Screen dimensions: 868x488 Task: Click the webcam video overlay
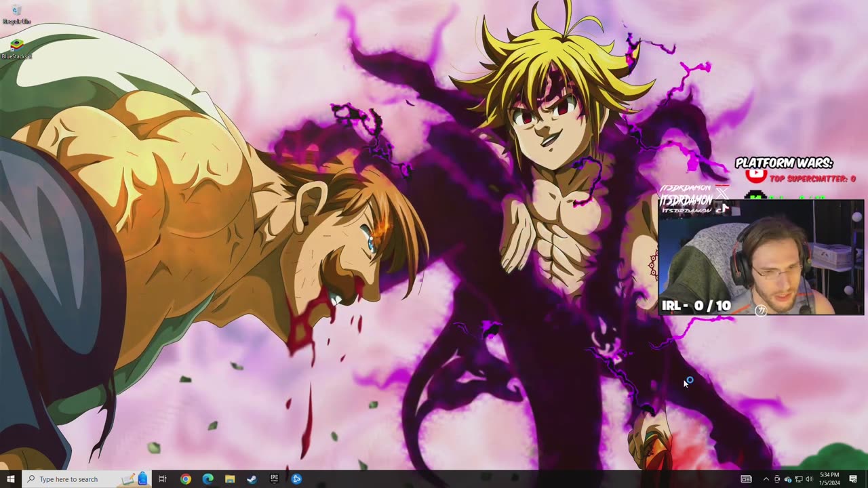[x=760, y=257]
